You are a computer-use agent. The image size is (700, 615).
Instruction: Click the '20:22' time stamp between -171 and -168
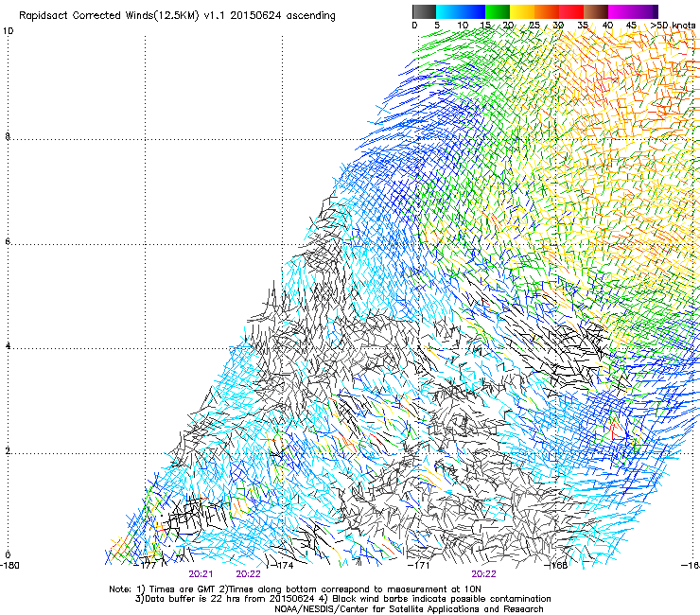tap(484, 574)
